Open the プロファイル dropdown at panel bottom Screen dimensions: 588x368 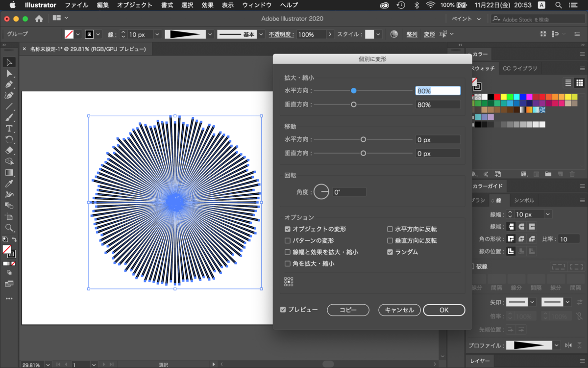556,345
